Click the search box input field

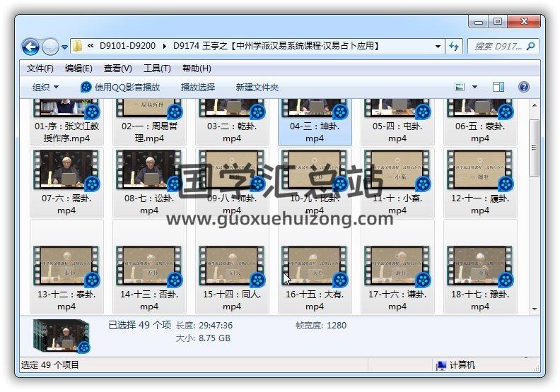click(496, 47)
